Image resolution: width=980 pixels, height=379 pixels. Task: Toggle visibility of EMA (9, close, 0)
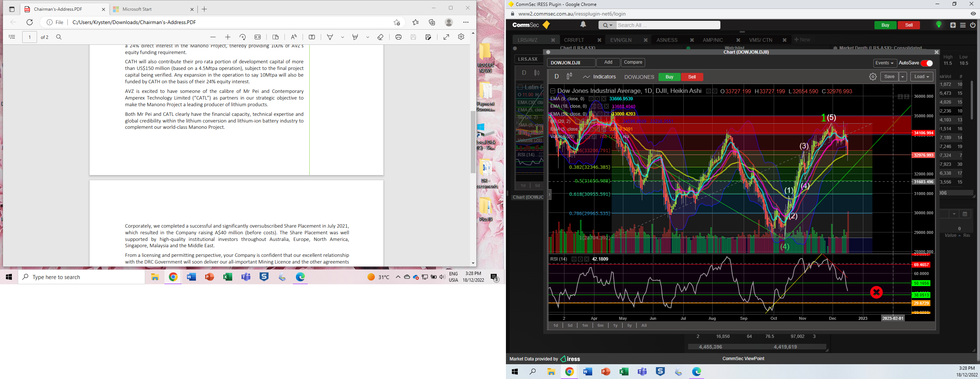(x=591, y=99)
